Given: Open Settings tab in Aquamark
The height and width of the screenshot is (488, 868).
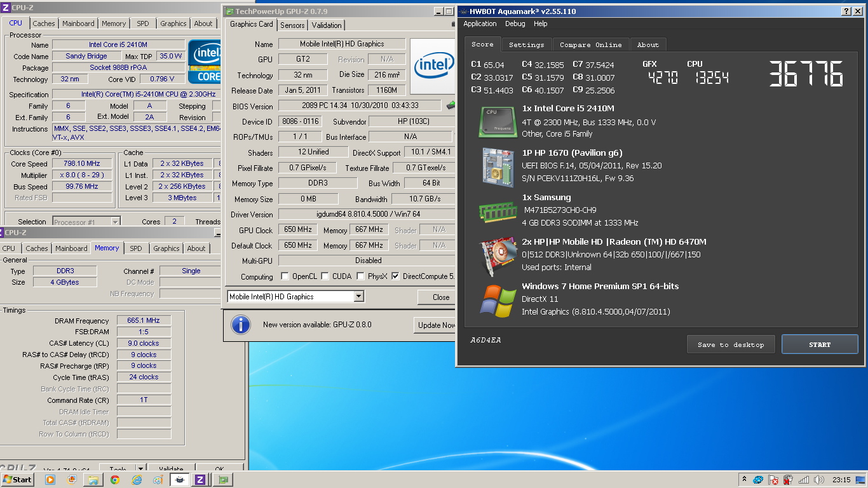Looking at the screenshot, I should click(x=527, y=44).
